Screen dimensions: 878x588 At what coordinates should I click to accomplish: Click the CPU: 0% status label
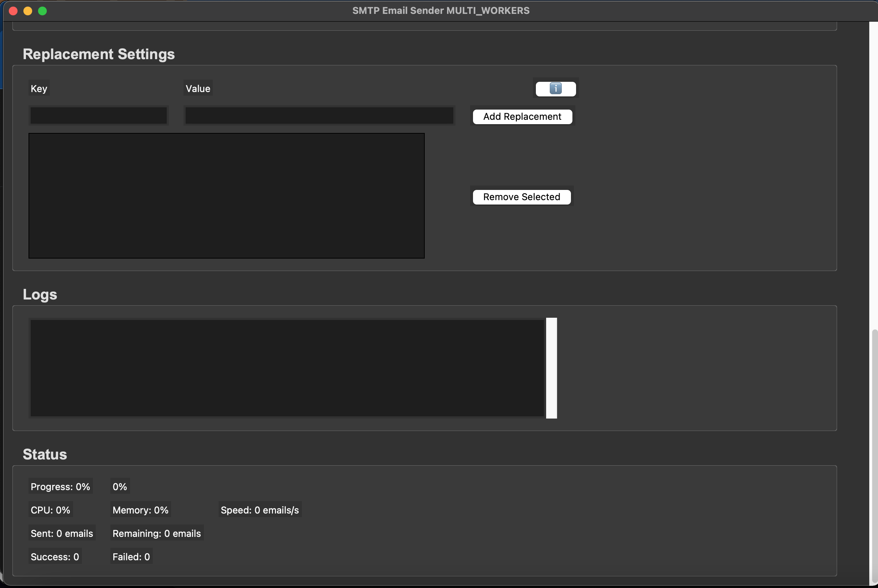click(x=50, y=510)
